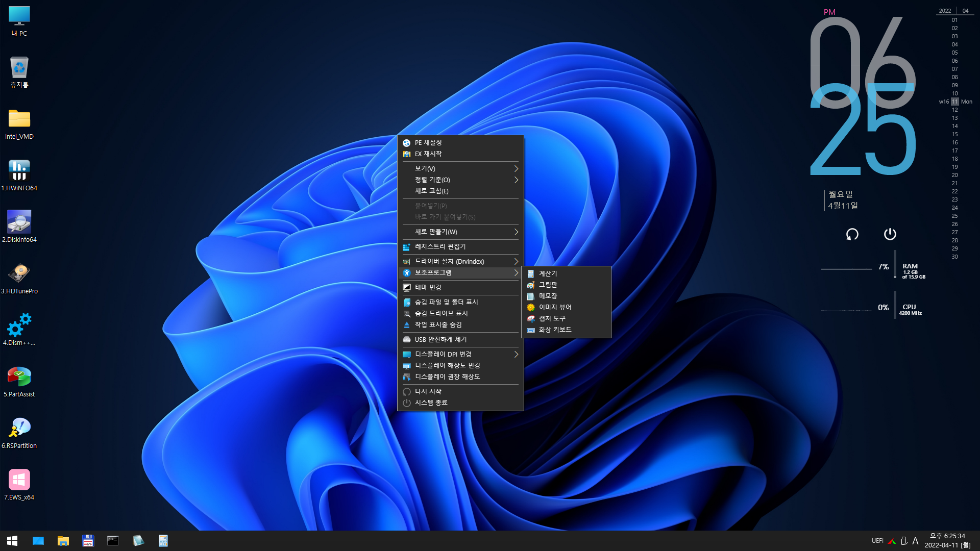Click the red tray icon near UEFI

point(892,541)
